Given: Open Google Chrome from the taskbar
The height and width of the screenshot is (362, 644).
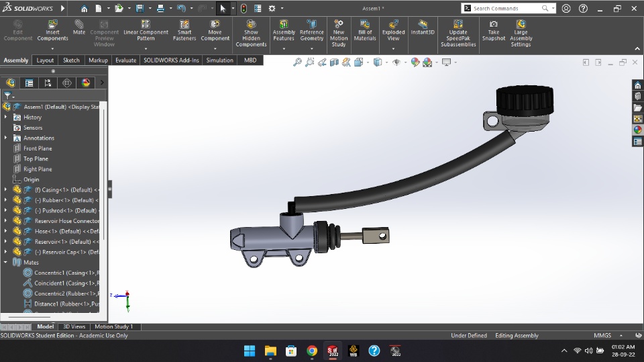Looking at the screenshot, I should (x=312, y=351).
